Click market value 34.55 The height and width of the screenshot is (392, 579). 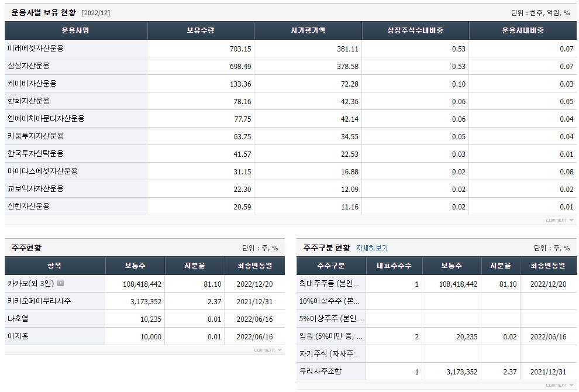point(349,137)
